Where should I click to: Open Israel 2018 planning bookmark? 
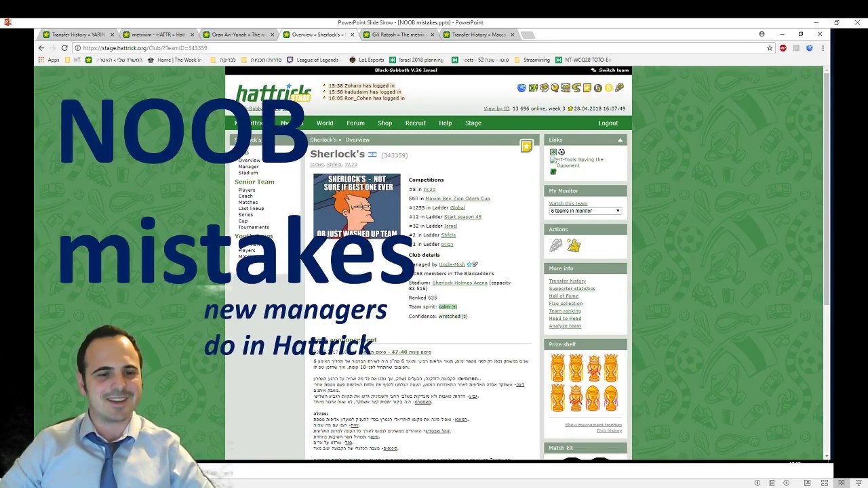tap(417, 60)
